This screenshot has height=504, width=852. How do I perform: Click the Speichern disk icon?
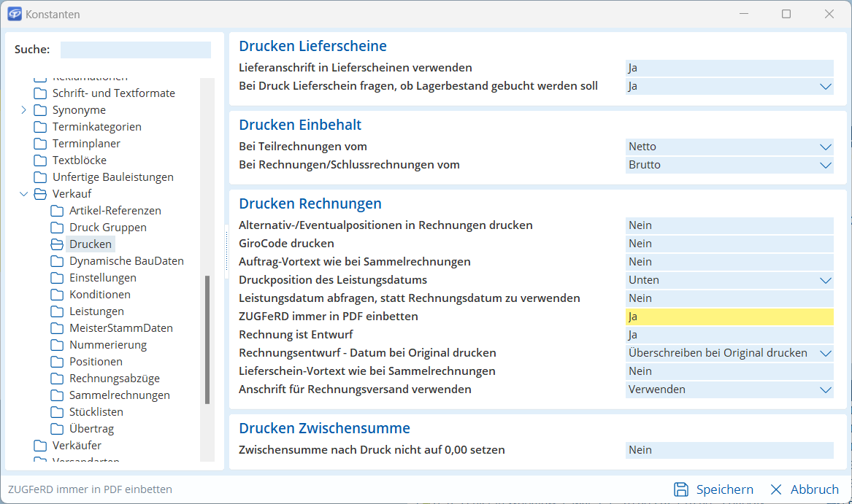681,489
